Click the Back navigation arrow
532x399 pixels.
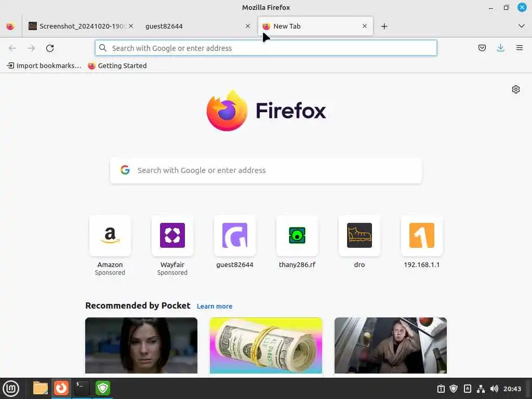tap(12, 48)
